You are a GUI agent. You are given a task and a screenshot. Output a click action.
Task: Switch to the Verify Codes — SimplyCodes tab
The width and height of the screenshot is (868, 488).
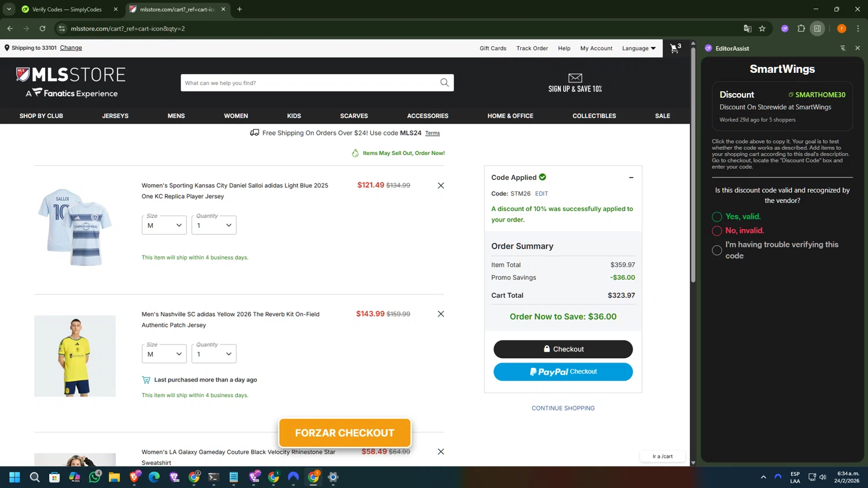[x=67, y=9]
